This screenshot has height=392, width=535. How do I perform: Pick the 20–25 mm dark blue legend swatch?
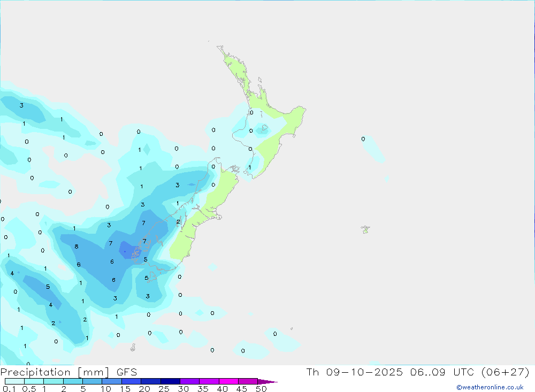click(151, 381)
